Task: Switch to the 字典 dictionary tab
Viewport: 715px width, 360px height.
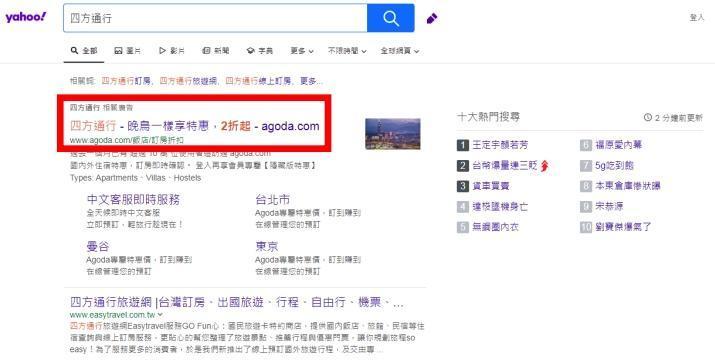Action: click(x=259, y=51)
